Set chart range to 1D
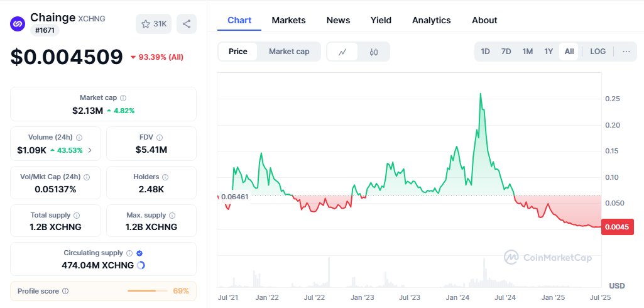 point(486,52)
